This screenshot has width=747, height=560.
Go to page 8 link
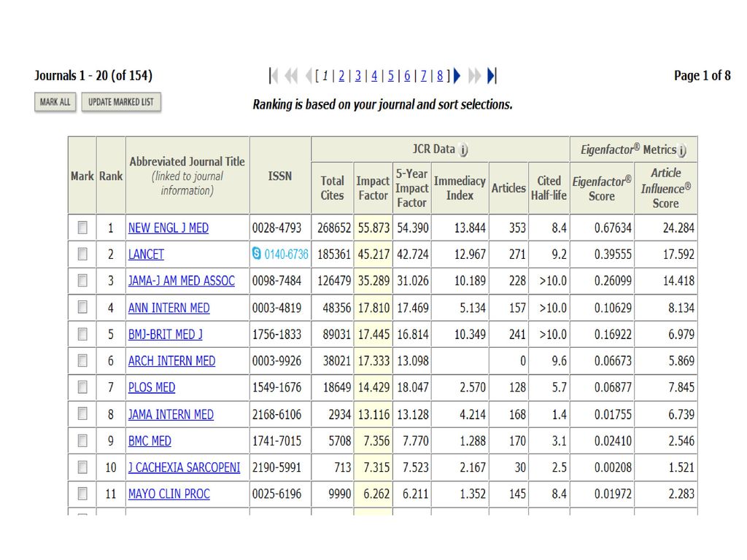pos(440,76)
